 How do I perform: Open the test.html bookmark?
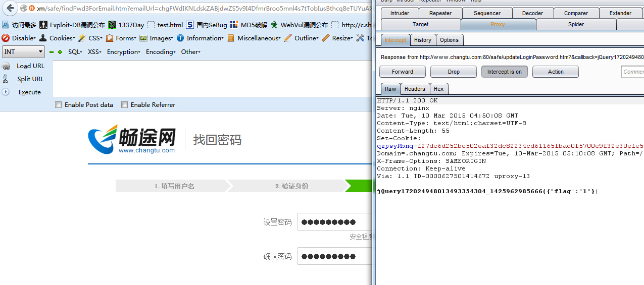[x=165, y=25]
